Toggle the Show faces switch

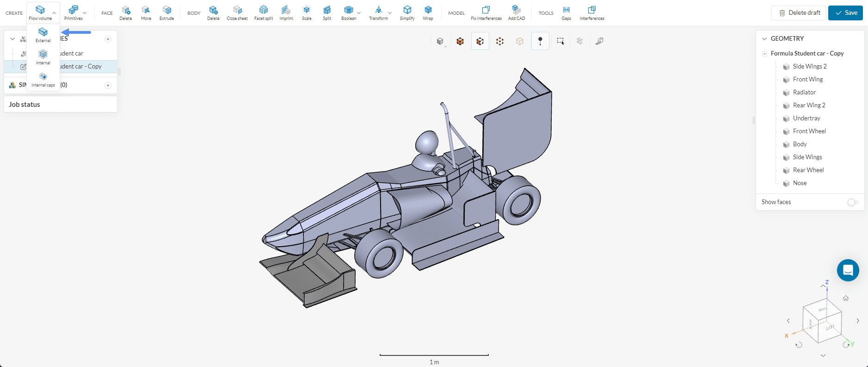(x=853, y=202)
